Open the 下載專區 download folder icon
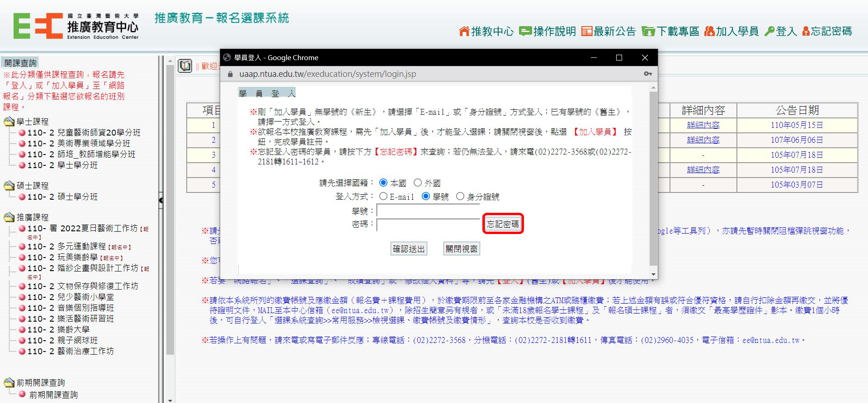 point(648,31)
